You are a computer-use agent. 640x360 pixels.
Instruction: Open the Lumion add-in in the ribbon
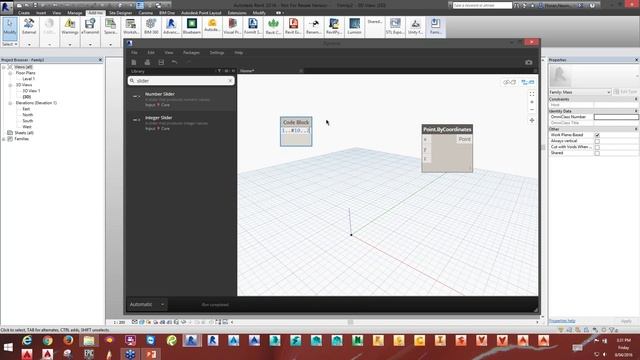coord(354,27)
